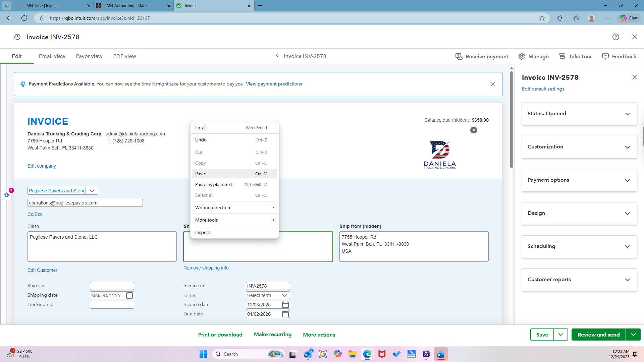Click the Tracking no. input field
The width and height of the screenshot is (644, 362).
click(x=112, y=305)
